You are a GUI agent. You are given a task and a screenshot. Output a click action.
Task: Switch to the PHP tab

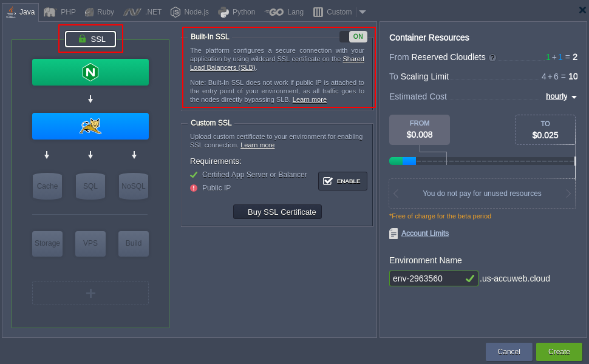click(60, 12)
